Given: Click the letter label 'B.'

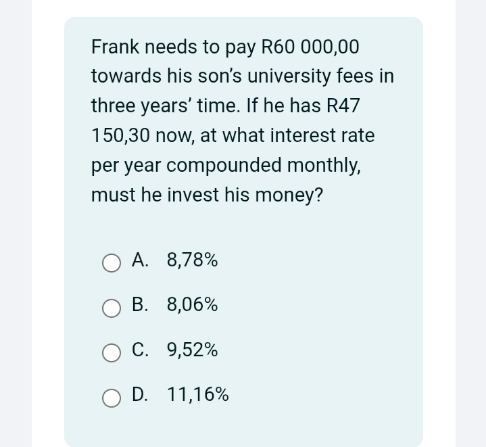Looking at the screenshot, I should click(x=140, y=304).
